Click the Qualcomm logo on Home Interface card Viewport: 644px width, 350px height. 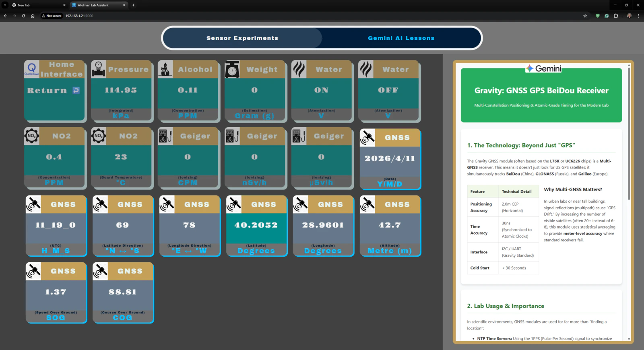point(32,69)
